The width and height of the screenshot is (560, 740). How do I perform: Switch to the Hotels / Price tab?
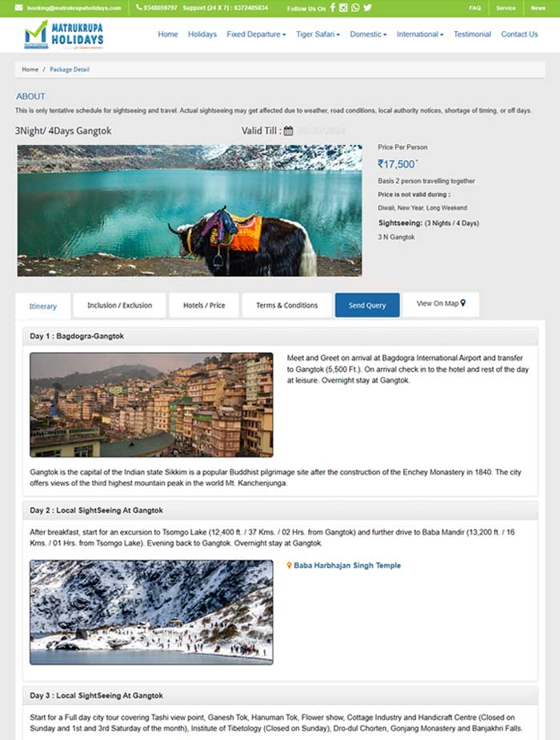click(204, 306)
